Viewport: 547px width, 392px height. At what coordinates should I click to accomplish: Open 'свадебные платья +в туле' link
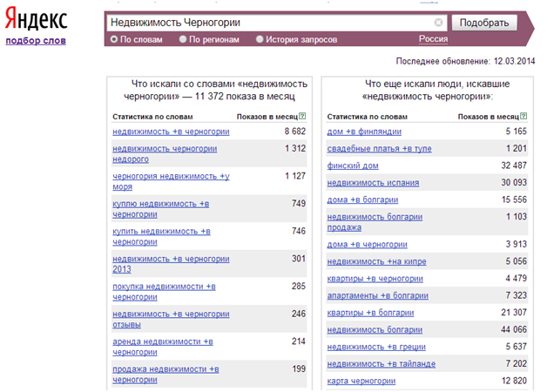pyautogui.click(x=379, y=149)
